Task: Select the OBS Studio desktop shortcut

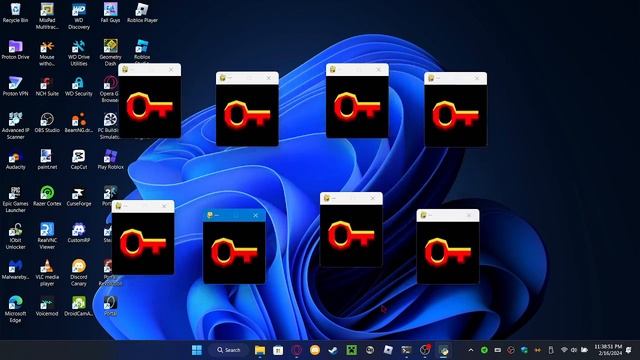Action: (x=47, y=123)
